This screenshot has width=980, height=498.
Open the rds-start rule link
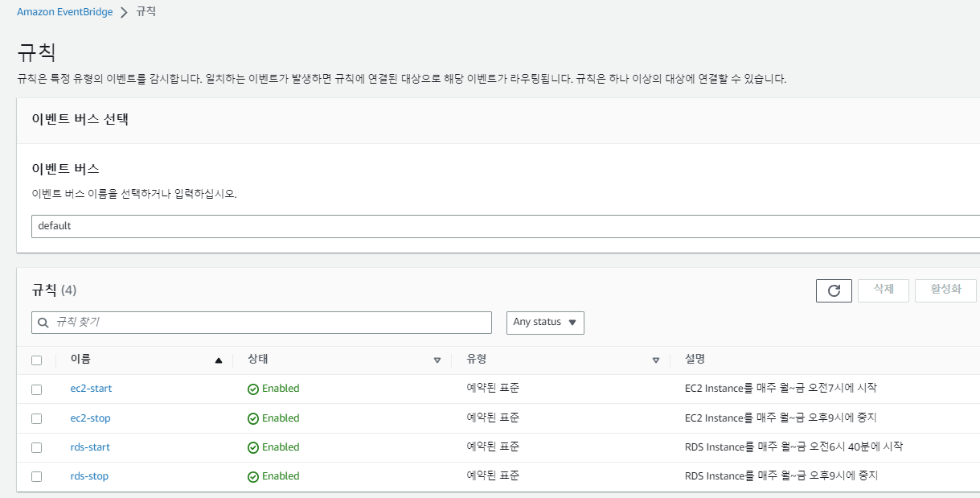click(90, 447)
